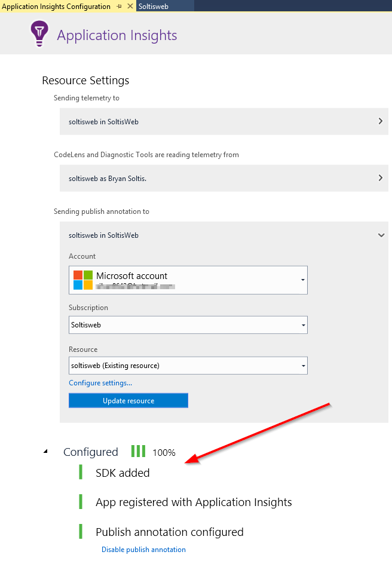
Task: Expand the soltisweb in SoltisWeb telemetry entry
Action: pos(381,121)
